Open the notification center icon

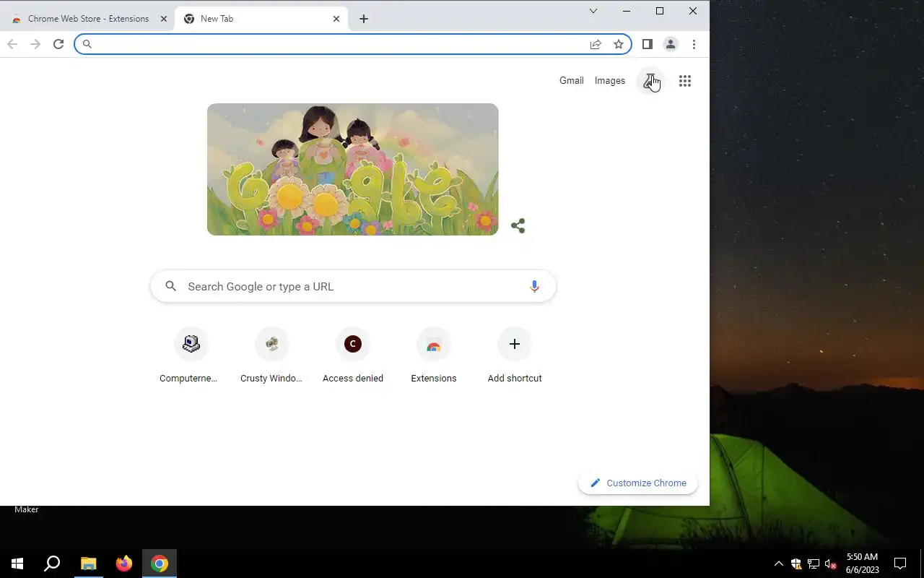pos(900,564)
